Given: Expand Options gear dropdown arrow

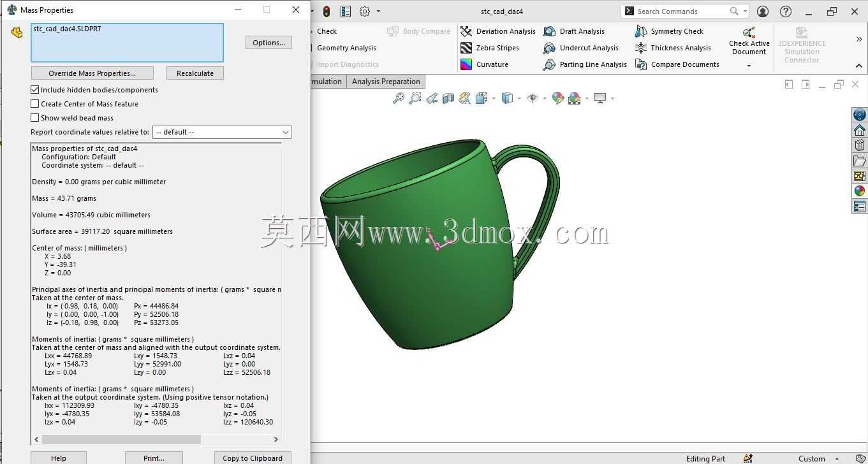Looking at the screenshot, I should (x=378, y=11).
